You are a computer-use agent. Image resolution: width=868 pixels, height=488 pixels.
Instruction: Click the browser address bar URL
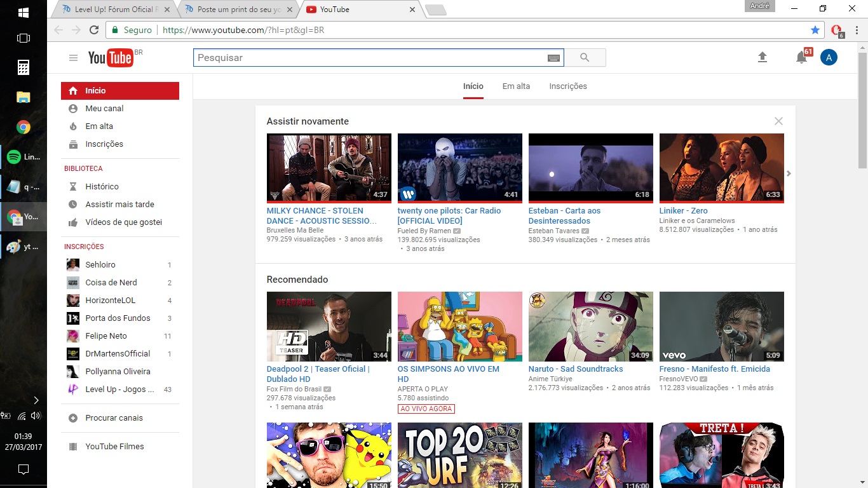pyautogui.click(x=243, y=30)
